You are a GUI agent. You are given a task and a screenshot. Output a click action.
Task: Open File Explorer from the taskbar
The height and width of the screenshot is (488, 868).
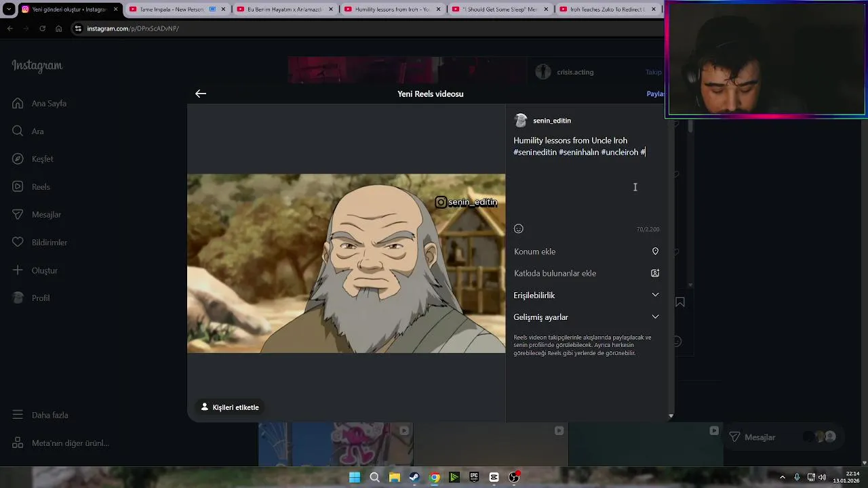coord(395,477)
